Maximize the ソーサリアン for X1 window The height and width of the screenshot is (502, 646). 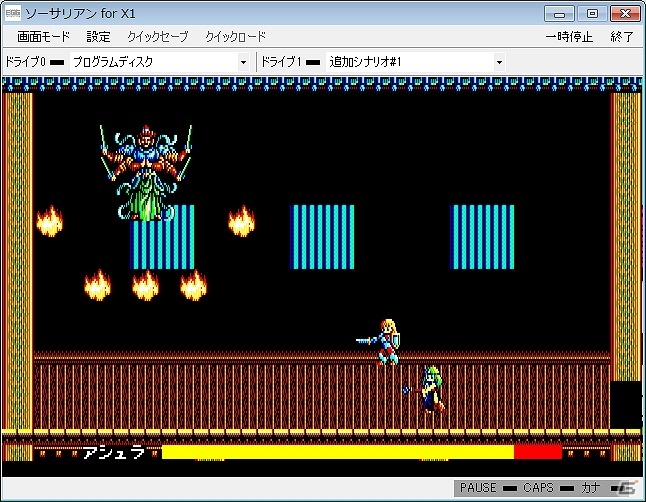pos(592,14)
